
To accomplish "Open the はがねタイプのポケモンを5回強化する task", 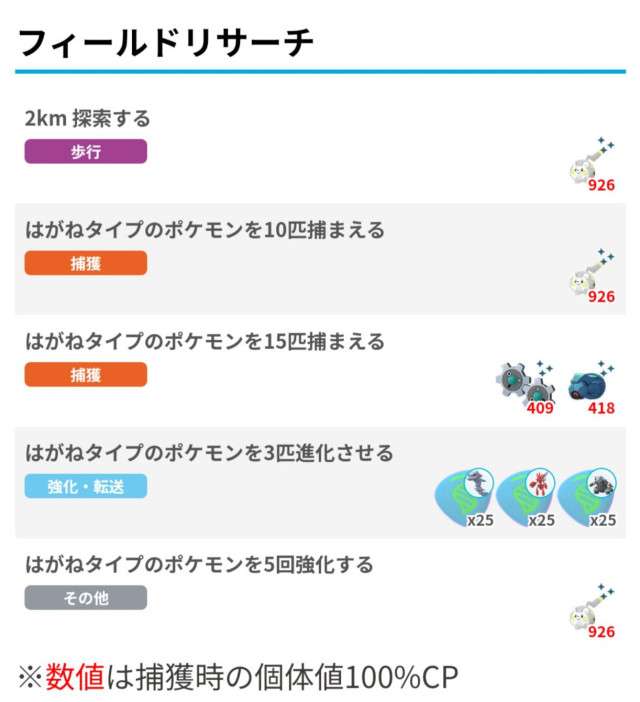I will [x=199, y=565].
